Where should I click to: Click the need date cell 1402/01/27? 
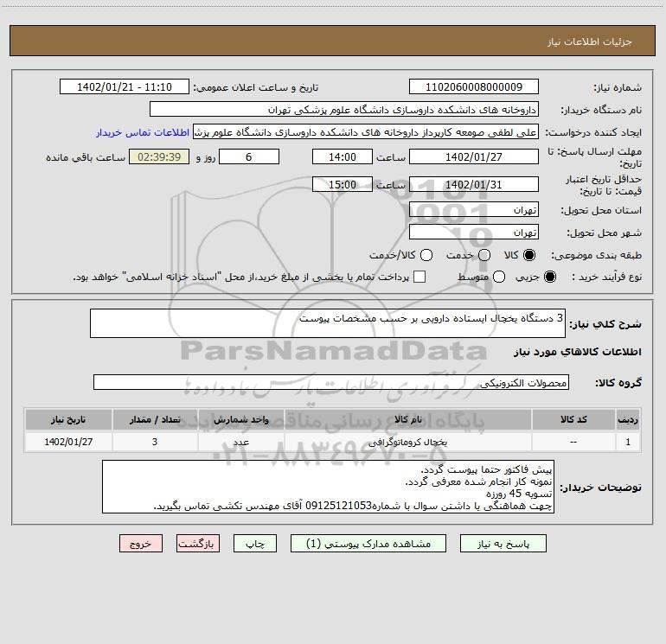[68, 442]
